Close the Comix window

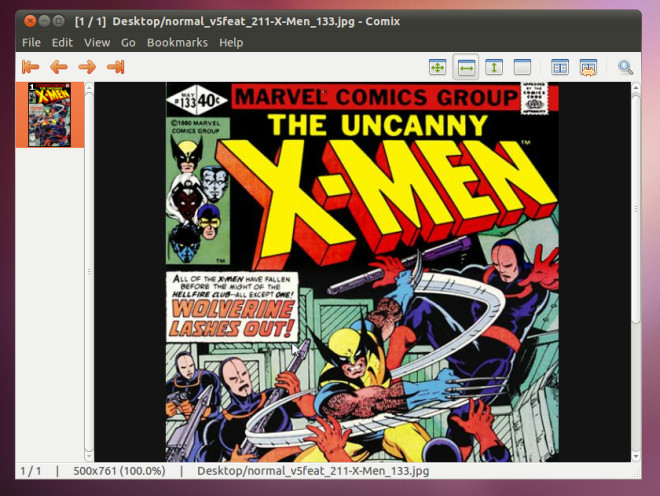30,21
